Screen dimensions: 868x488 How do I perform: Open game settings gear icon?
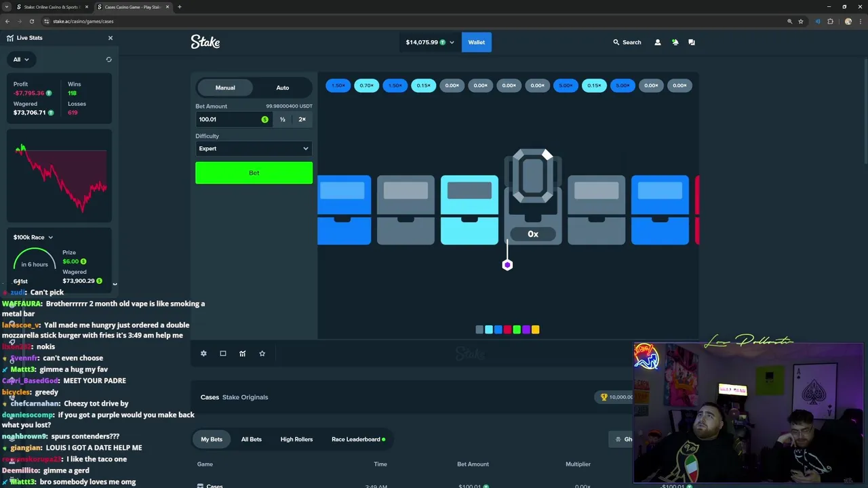[203, 353]
